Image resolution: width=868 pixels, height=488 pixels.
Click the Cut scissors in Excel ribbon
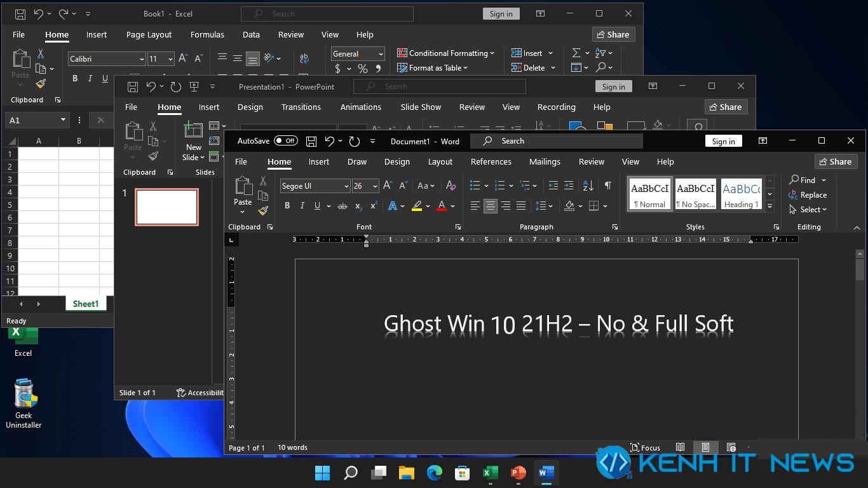[x=41, y=54]
